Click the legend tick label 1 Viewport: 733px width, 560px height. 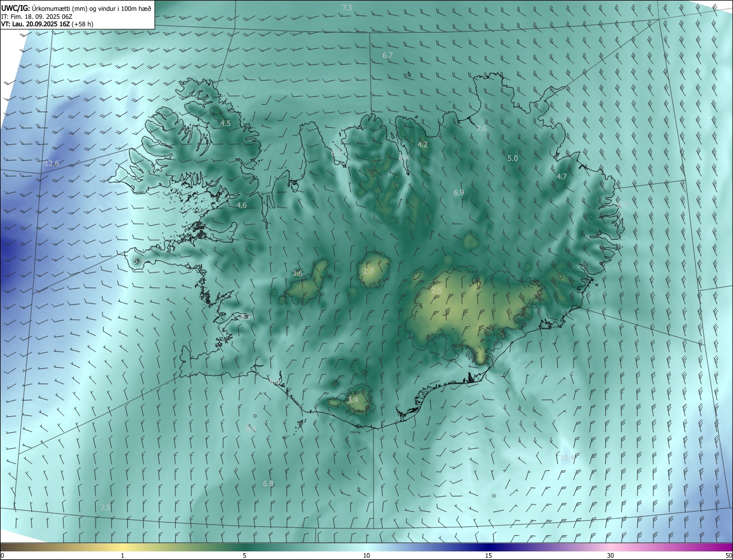coord(123,556)
